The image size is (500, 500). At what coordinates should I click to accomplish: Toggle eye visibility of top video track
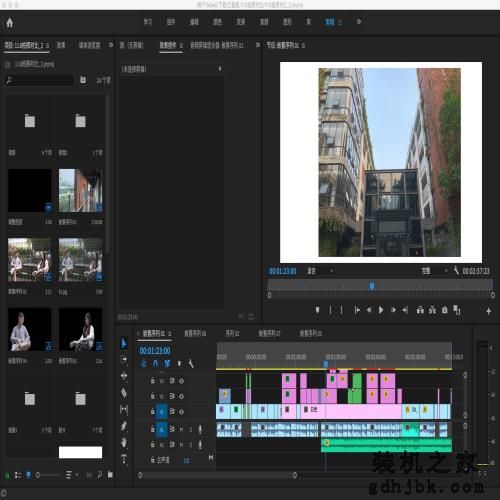point(181,381)
